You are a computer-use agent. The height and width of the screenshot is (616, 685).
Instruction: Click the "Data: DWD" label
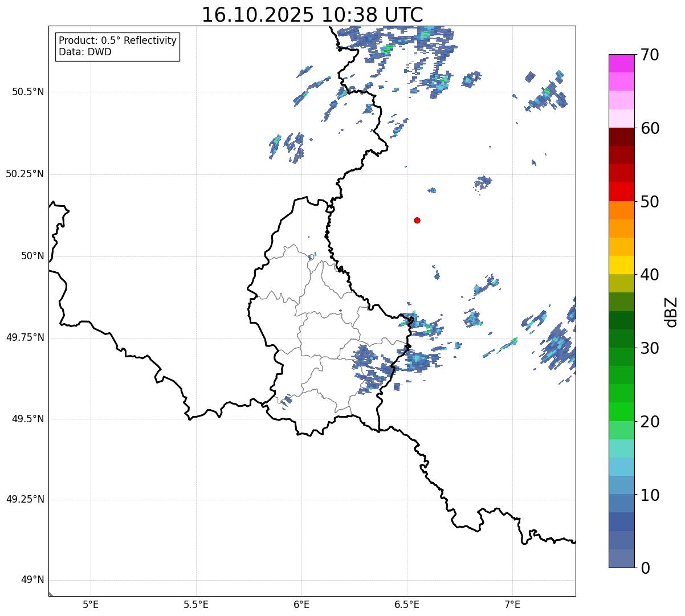click(x=85, y=52)
